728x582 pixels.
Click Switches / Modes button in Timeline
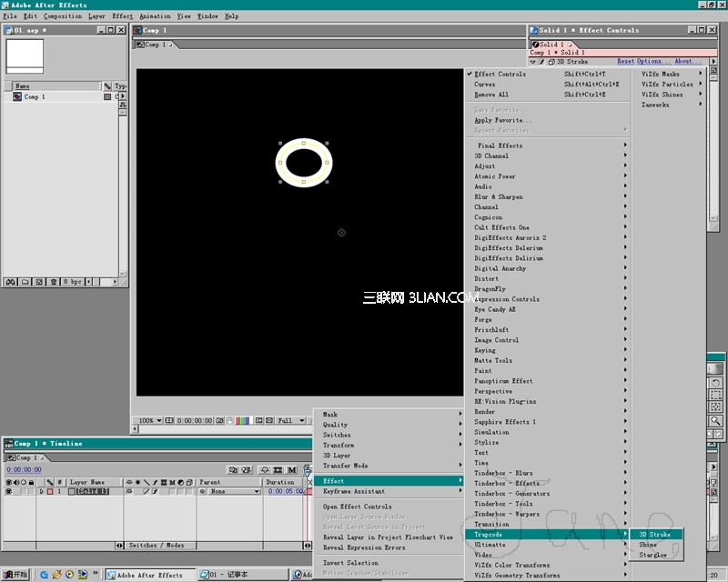point(155,546)
